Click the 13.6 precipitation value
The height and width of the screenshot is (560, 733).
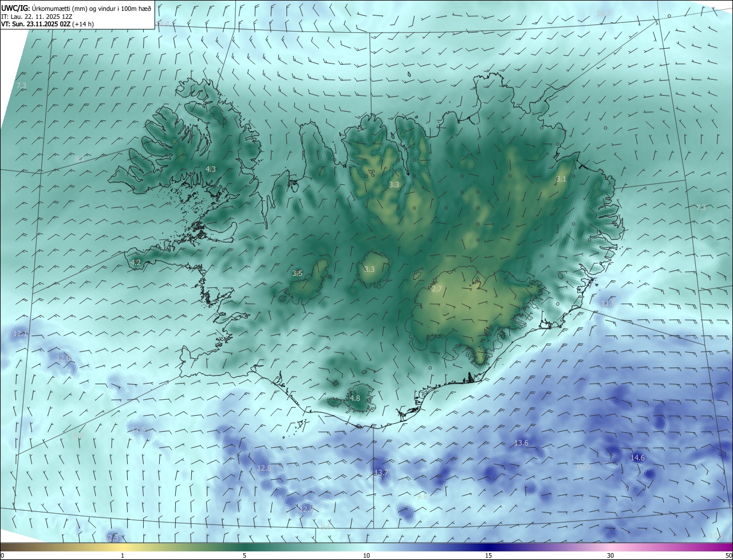(x=521, y=443)
